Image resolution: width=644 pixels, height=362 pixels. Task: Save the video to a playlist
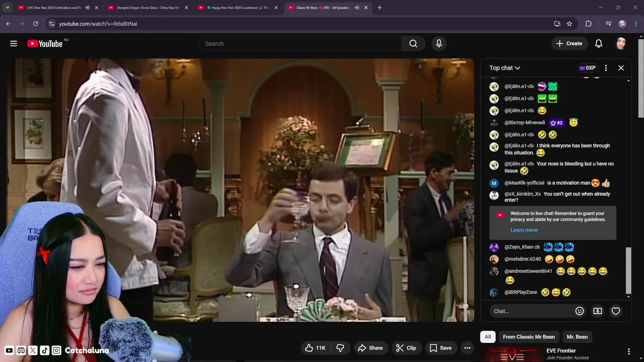440,348
